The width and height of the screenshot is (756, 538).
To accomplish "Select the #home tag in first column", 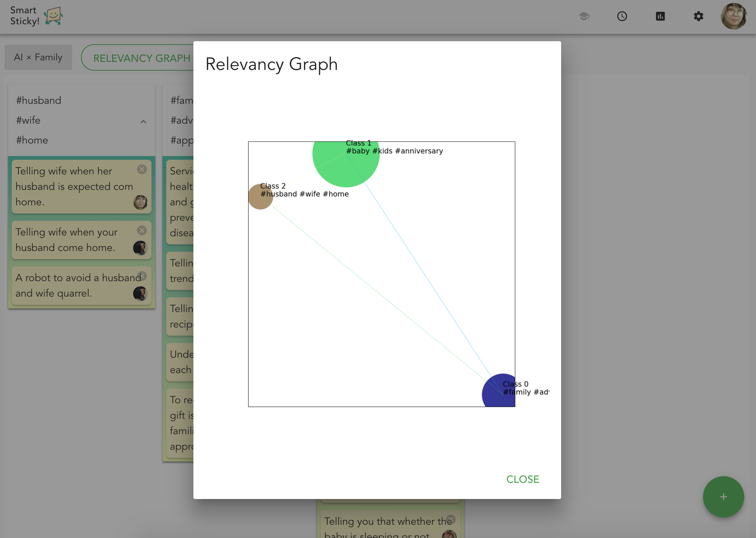I will [x=32, y=140].
